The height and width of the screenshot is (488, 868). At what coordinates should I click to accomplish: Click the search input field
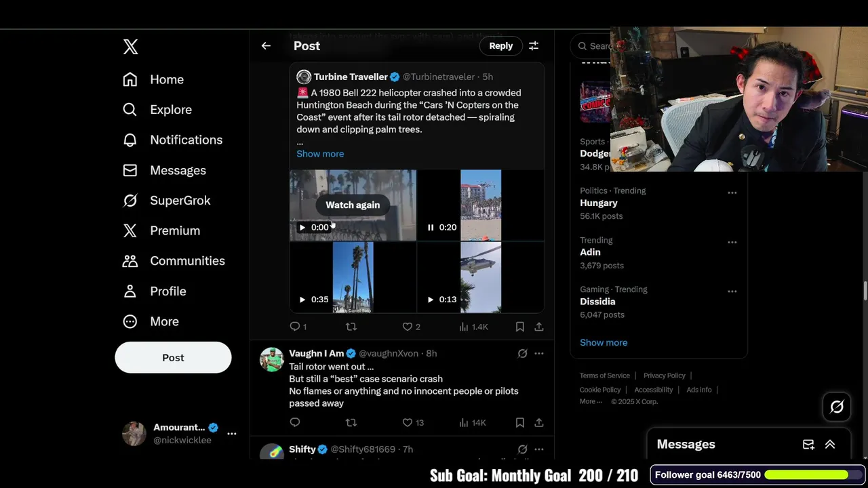591,46
